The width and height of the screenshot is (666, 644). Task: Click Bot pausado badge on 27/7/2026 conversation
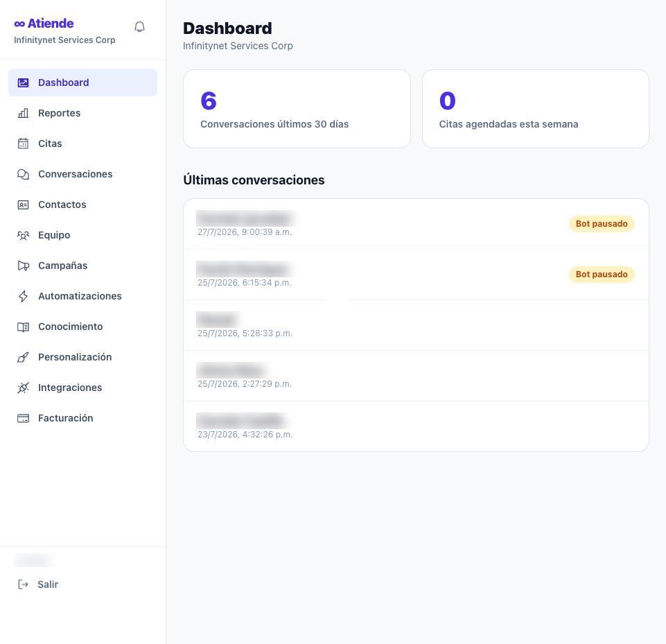click(602, 224)
